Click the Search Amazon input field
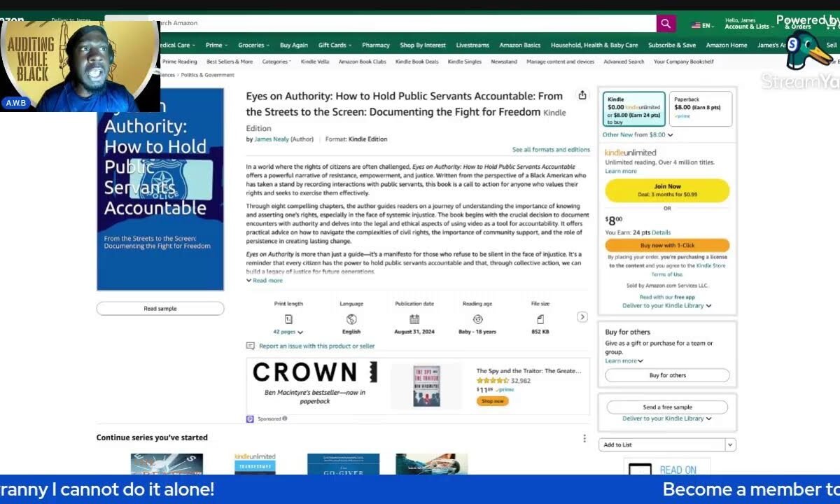 (x=402, y=24)
